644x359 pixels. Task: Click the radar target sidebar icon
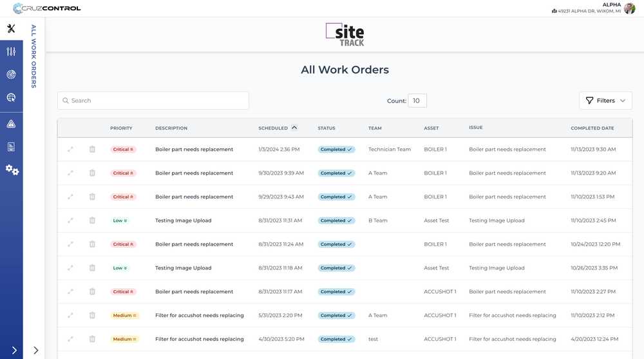coord(11,75)
